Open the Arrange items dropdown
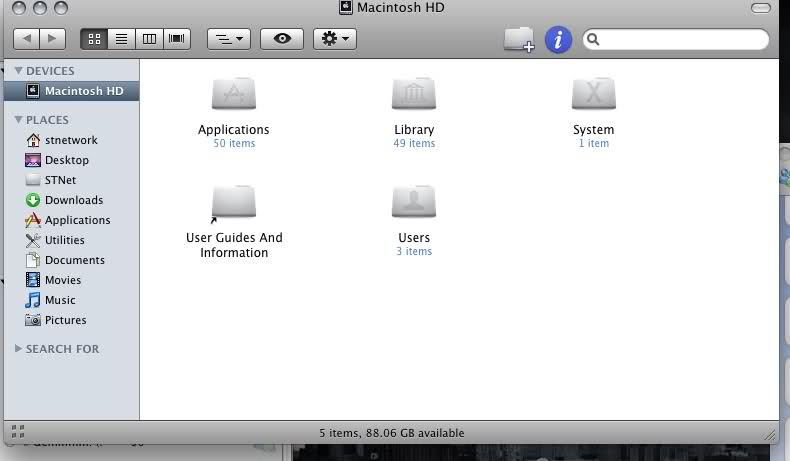This screenshot has width=790, height=461. pyautogui.click(x=229, y=39)
